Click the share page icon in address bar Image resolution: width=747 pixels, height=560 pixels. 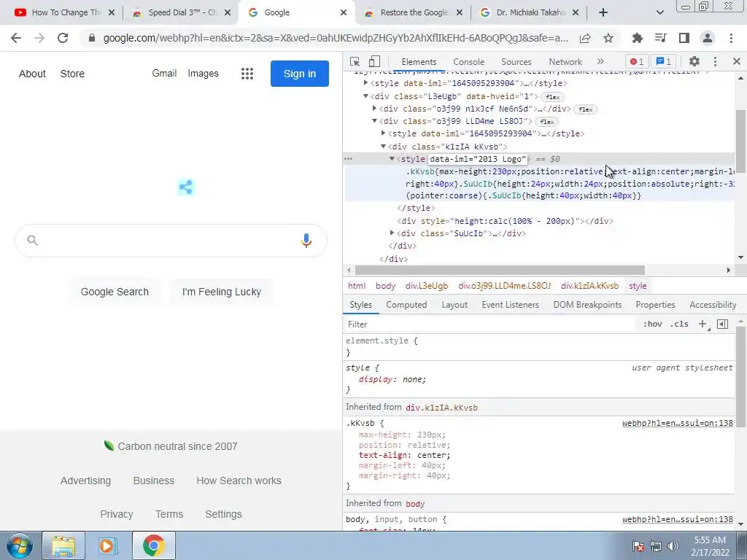[585, 38]
